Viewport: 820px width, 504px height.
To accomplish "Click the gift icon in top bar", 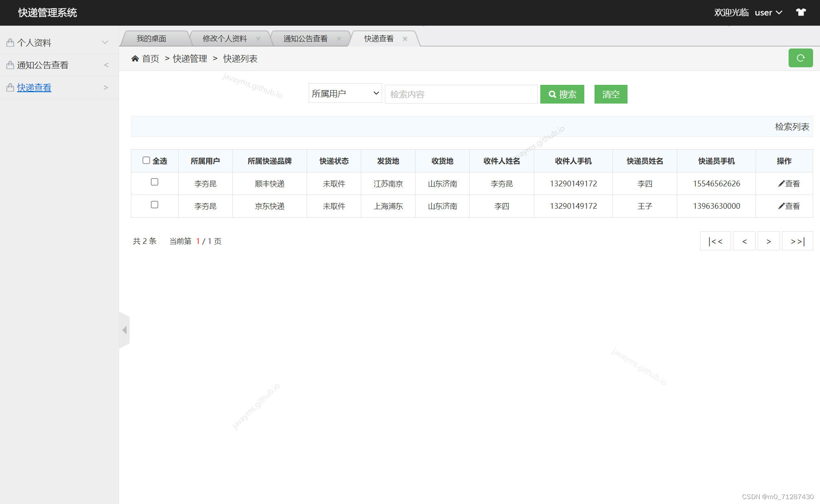I will click(x=800, y=12).
